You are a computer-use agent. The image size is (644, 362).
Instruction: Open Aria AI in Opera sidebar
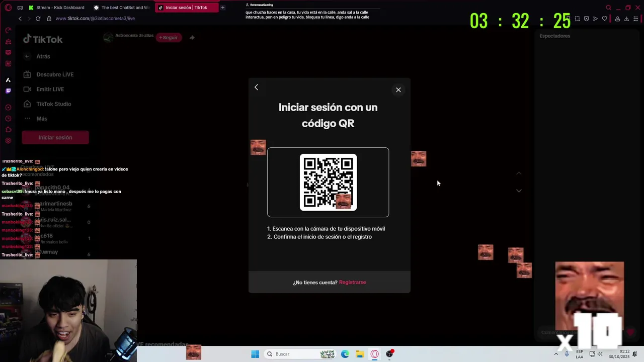[x=8, y=80]
